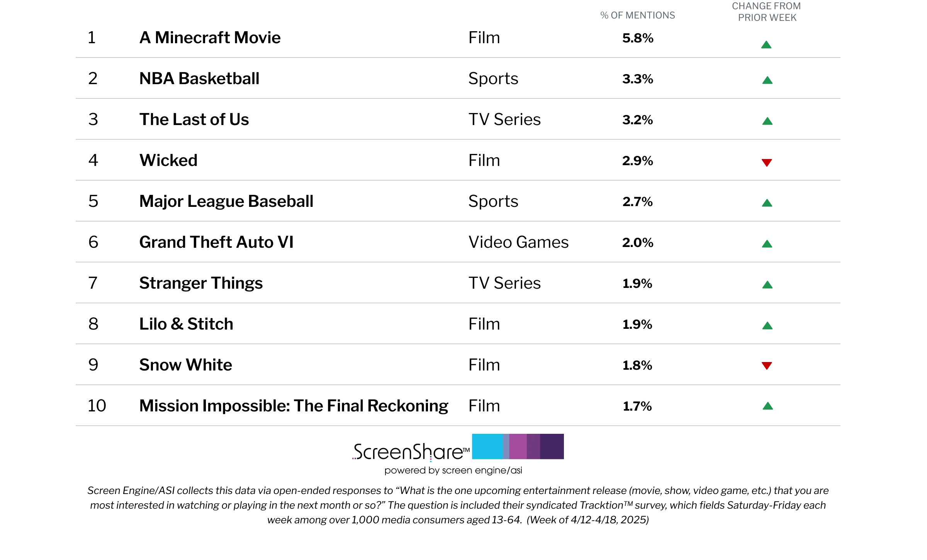The height and width of the screenshot is (560, 927).
Task: Click rank number 3 in the list
Action: click(93, 119)
